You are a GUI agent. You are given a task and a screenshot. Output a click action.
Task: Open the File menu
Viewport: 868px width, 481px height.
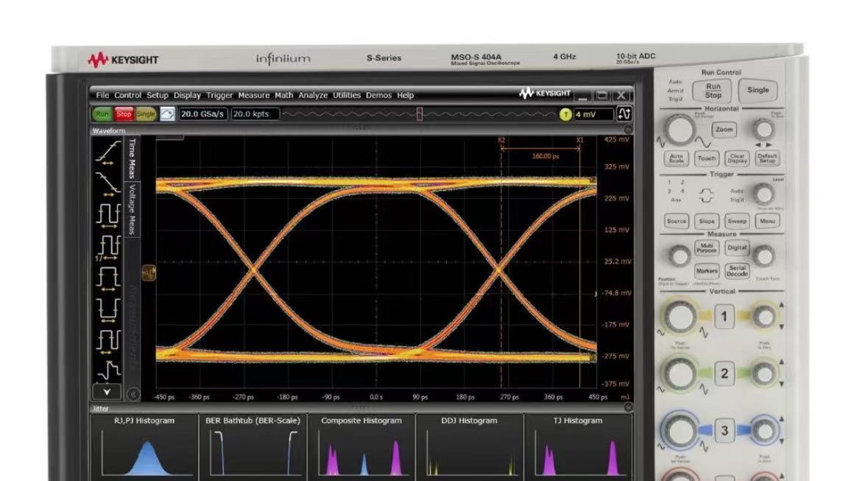(x=102, y=95)
